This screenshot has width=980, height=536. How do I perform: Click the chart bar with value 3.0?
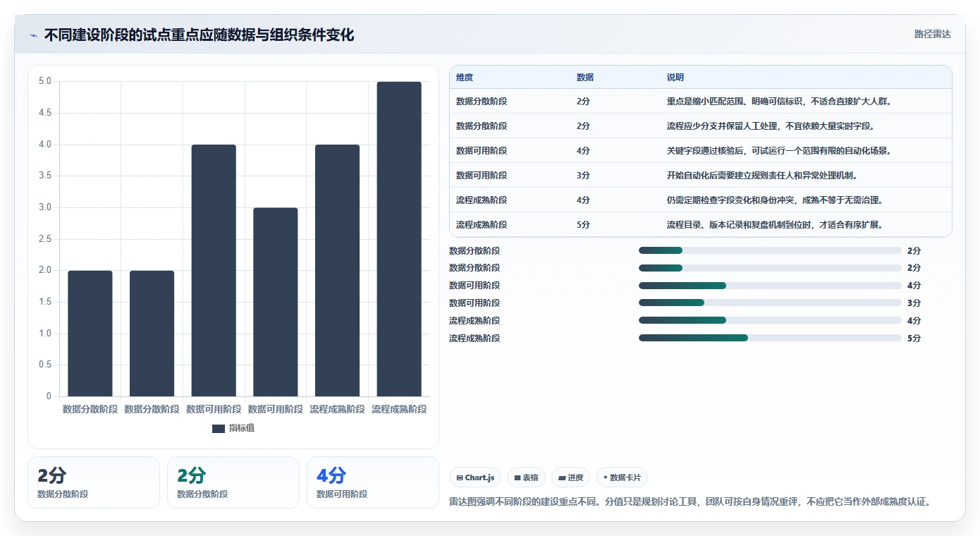276,302
